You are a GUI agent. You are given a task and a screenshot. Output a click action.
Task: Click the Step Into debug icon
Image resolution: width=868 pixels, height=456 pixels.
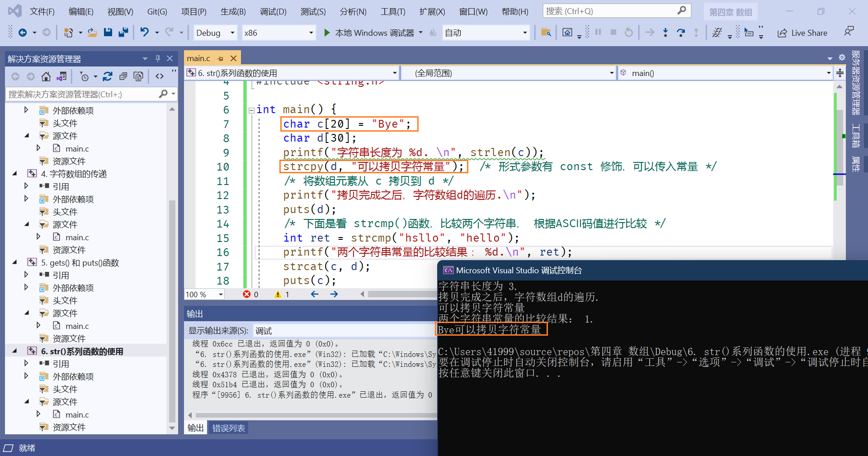(x=665, y=33)
